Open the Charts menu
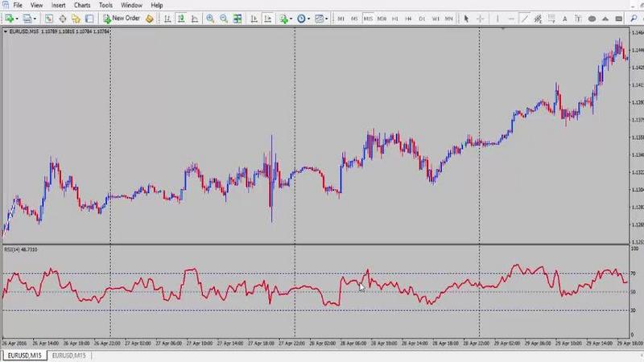 82,6
